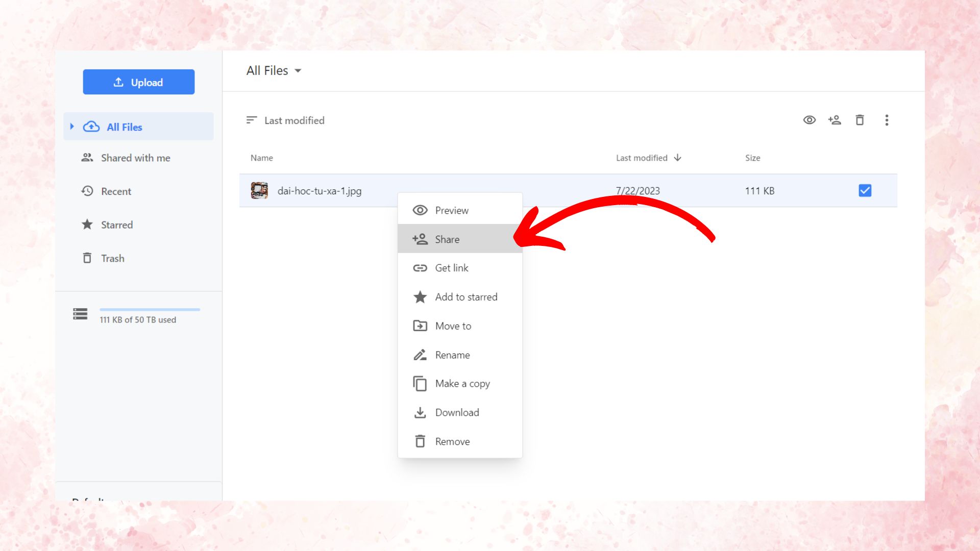This screenshot has width=980, height=551.
Task: Click the trash delete icon in toolbar
Action: pyautogui.click(x=860, y=120)
